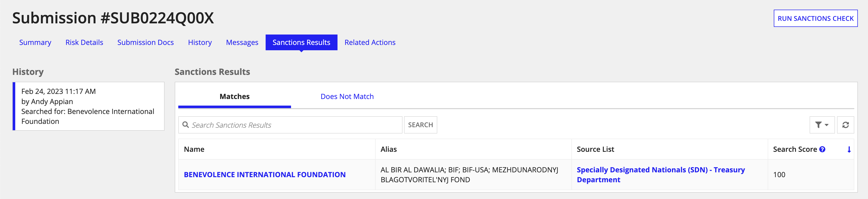View the History tab
This screenshot has height=199, width=868.
(x=200, y=42)
